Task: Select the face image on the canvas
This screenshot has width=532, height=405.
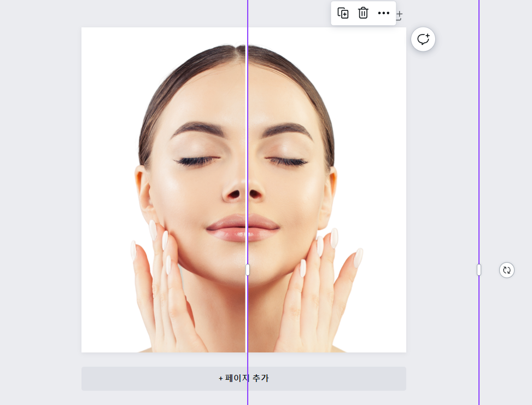Action: coord(244,190)
